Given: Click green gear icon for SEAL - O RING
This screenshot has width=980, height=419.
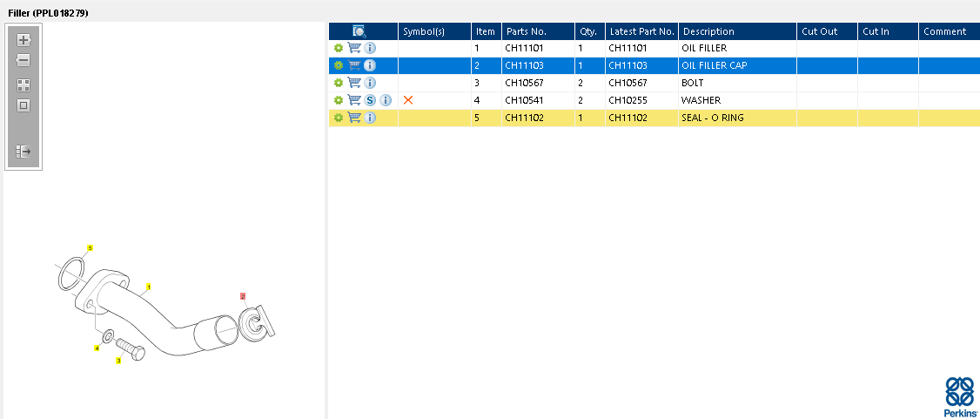Looking at the screenshot, I should click(x=339, y=118).
